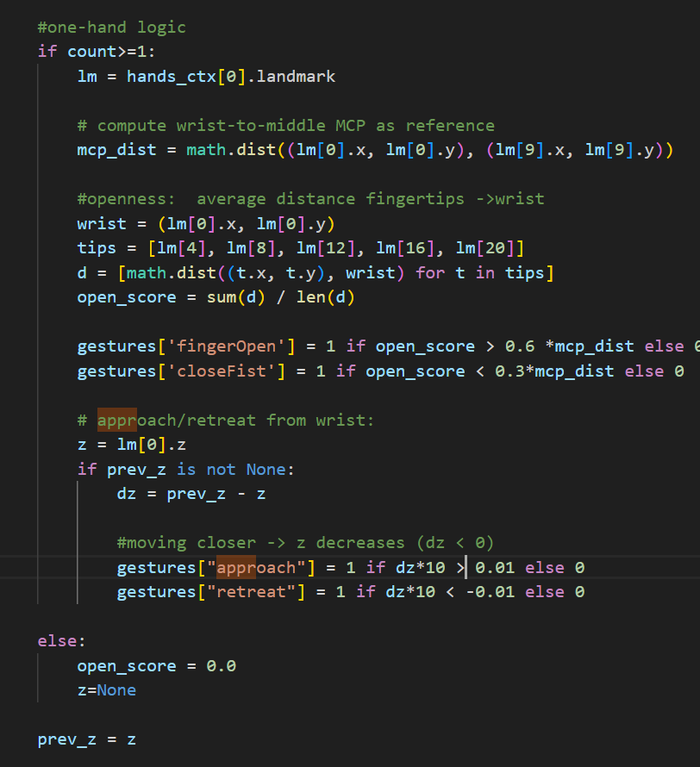Click 'if prev_z is not None:' line
The height and width of the screenshot is (767, 700).
pyautogui.click(x=186, y=470)
